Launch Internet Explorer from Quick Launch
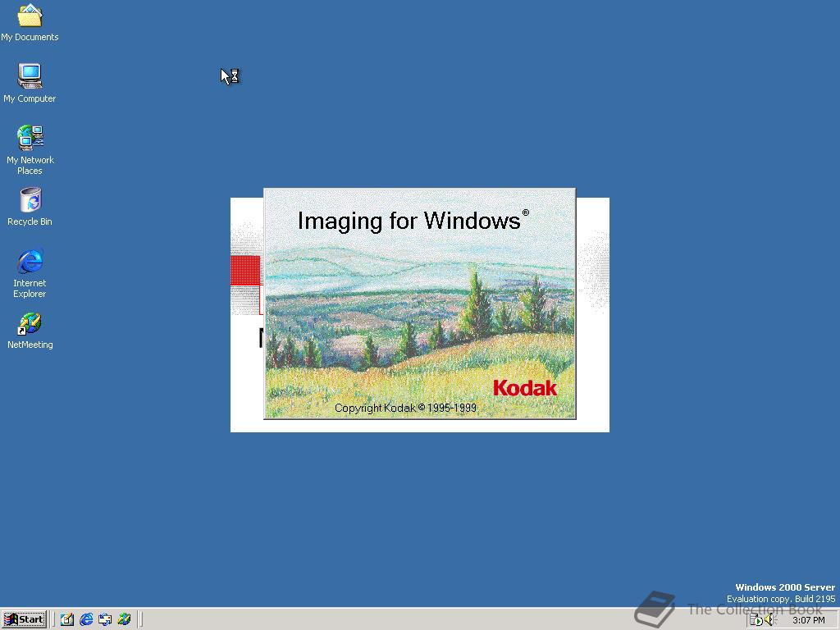 [86, 619]
